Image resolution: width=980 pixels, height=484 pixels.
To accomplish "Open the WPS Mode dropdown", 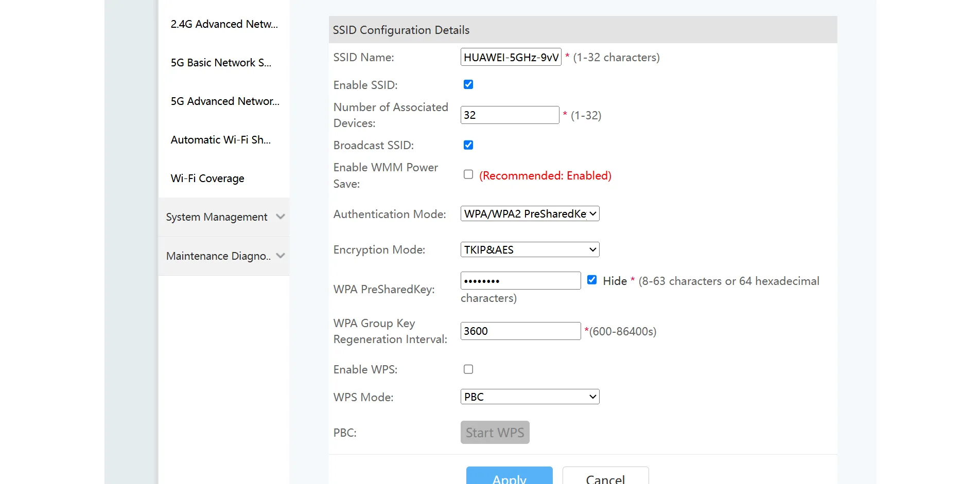I will click(x=530, y=397).
